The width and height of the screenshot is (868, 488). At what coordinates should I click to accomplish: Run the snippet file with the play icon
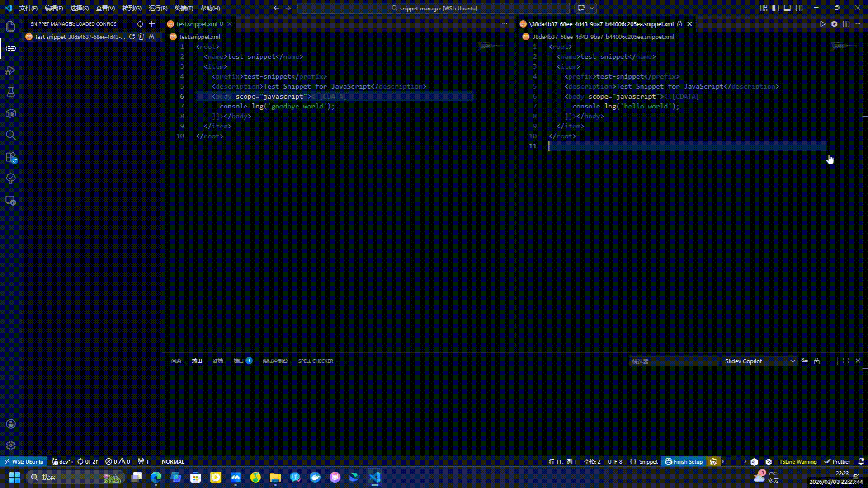click(x=823, y=24)
